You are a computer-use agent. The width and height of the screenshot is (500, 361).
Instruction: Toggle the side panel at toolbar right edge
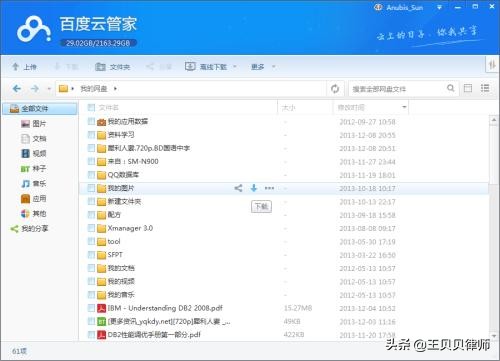492,65
